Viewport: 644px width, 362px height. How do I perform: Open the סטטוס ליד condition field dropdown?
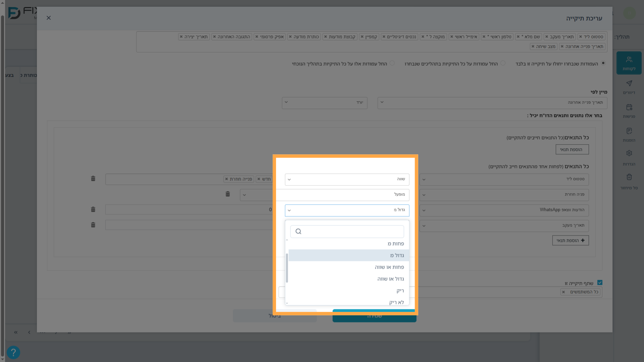[504, 179]
